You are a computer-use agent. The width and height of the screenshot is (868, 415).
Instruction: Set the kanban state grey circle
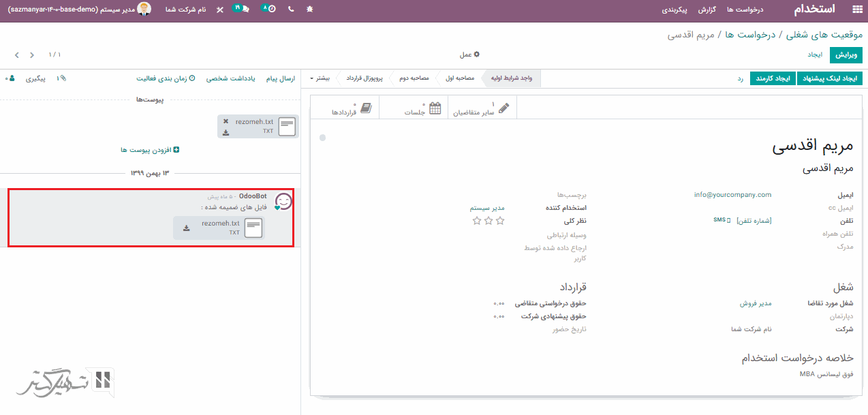point(322,138)
